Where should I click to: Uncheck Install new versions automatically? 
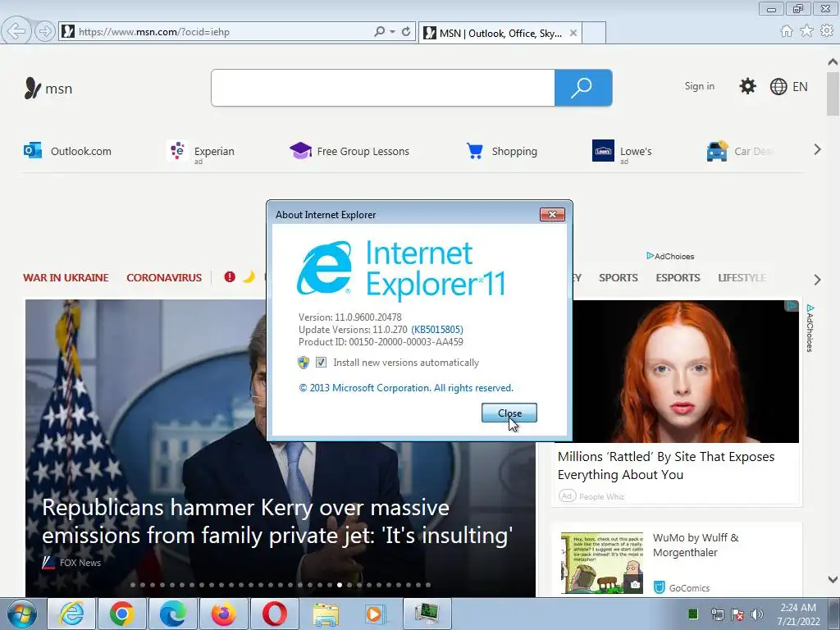point(321,362)
